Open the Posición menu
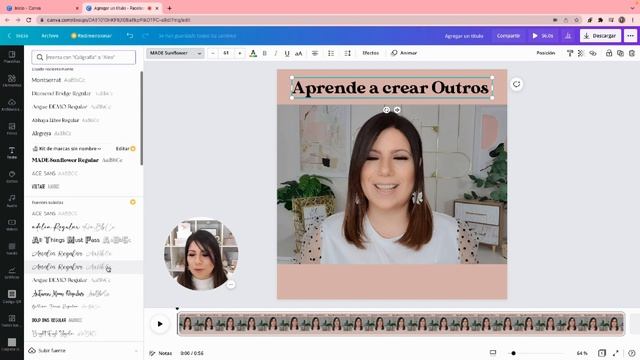Screen dimensions: 640x360 546,53
